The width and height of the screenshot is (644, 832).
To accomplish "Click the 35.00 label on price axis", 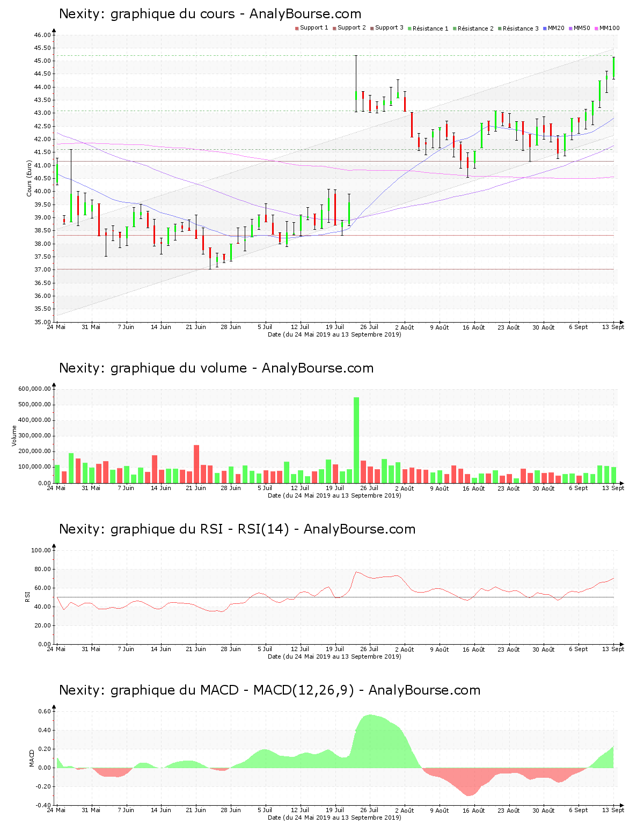I will click(42, 322).
